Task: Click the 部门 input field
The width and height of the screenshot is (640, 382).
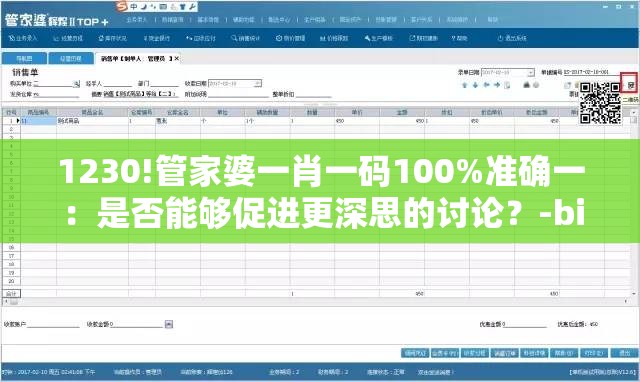Action: (x=165, y=83)
